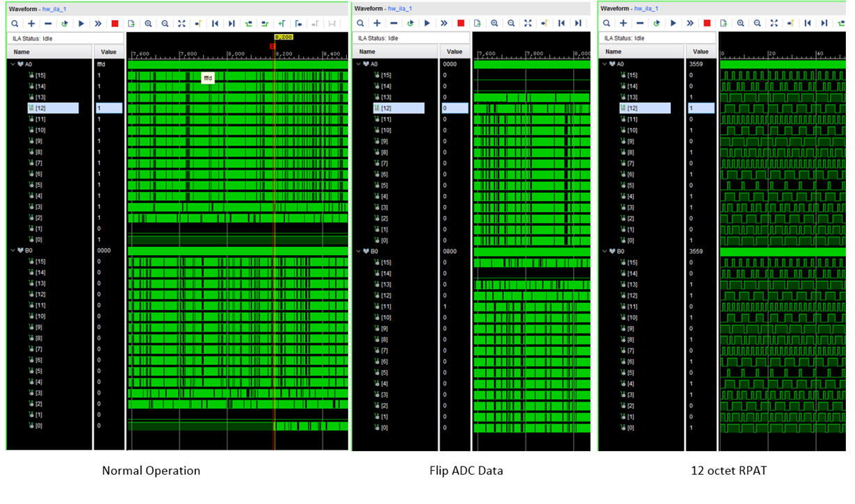Remove probe with minus in Normal Operation toolbar
Screen dimensions: 855x504
48,23
